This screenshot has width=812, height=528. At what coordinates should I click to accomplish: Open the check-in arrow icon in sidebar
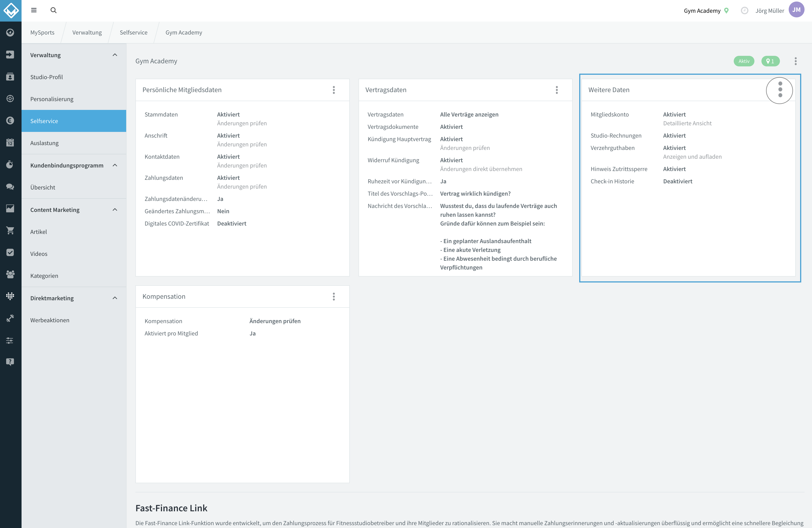pos(10,55)
